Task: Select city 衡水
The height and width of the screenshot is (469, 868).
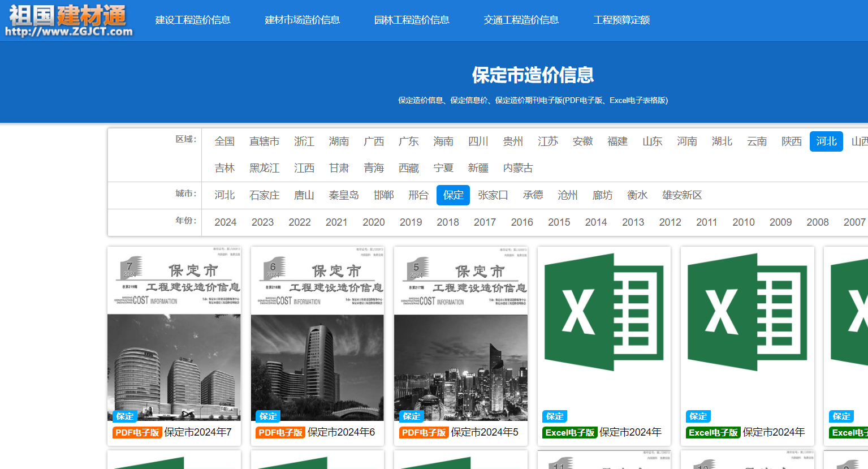Action: tap(637, 195)
